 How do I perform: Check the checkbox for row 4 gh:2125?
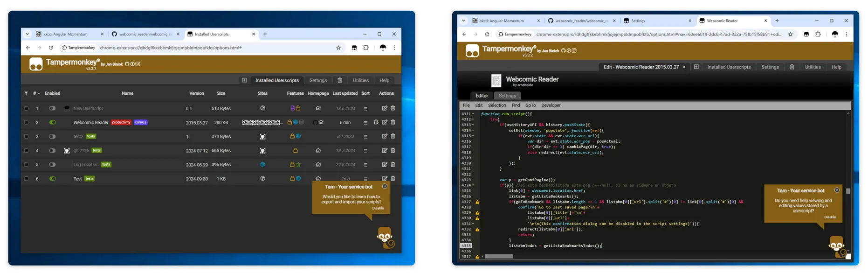[26, 150]
